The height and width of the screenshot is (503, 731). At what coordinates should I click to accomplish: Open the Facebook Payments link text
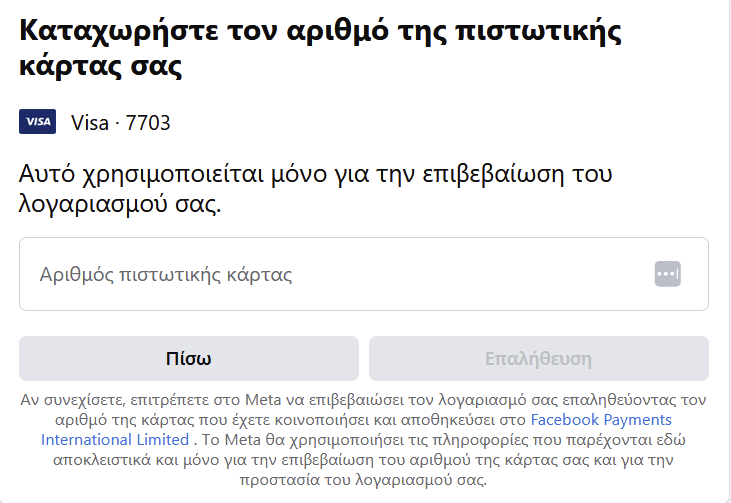coord(601,420)
